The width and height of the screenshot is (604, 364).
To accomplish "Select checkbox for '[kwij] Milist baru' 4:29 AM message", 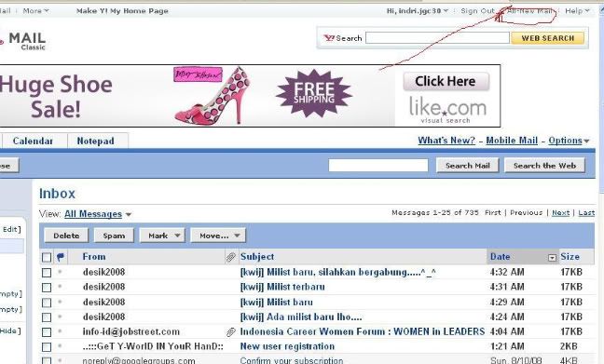I will (x=47, y=303).
